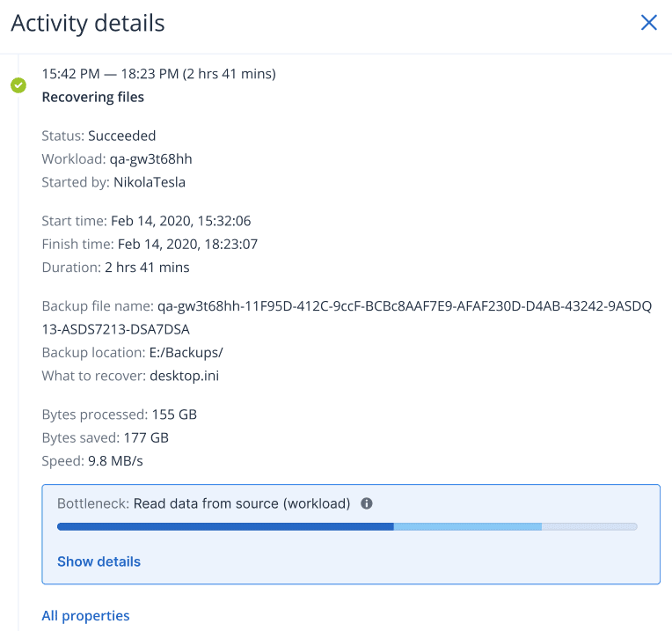Select the desktop.ini recover item
The image size is (672, 631).
(x=185, y=376)
